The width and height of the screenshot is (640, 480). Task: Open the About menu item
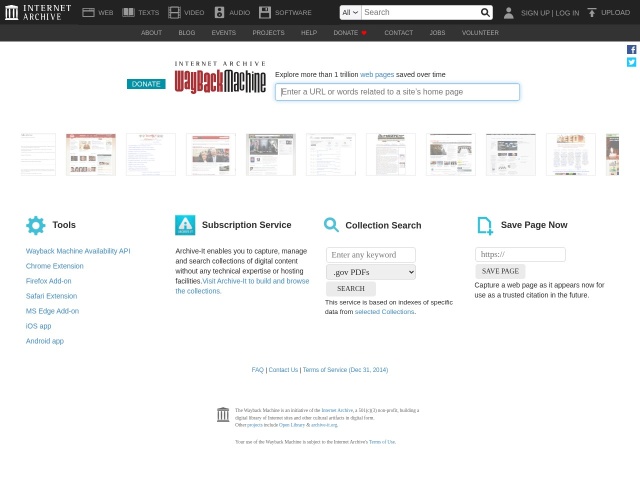pos(151,33)
